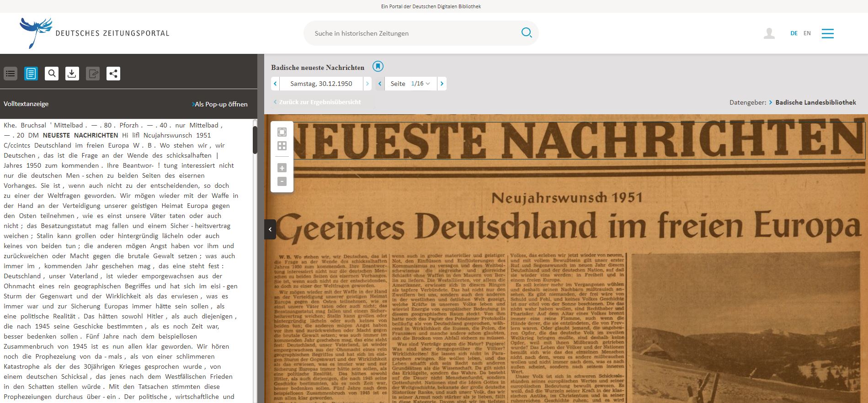
Task: Open the table of contents list icon
Action: [11, 74]
